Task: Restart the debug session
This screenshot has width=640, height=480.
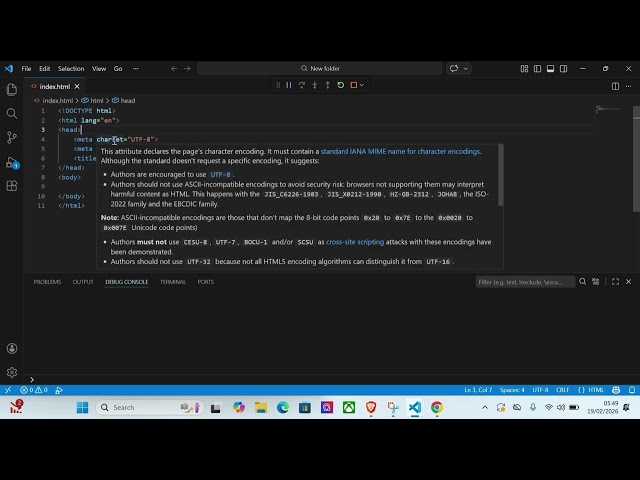Action: click(x=341, y=85)
